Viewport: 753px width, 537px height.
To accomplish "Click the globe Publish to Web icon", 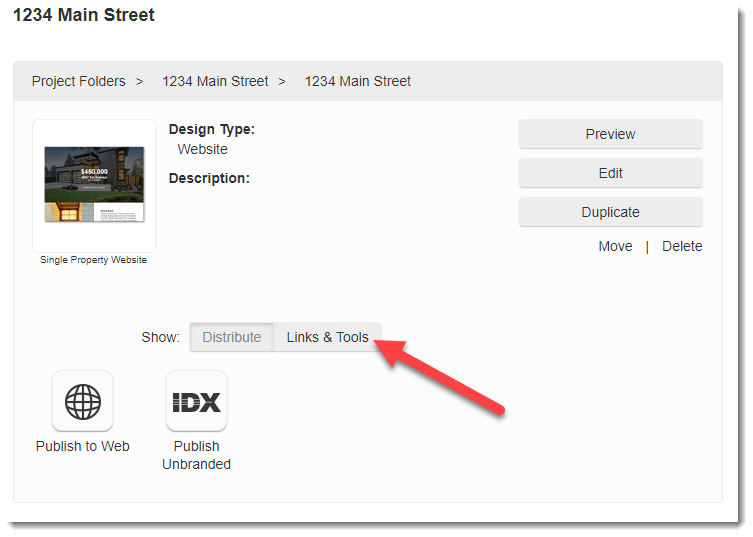I will tap(82, 401).
